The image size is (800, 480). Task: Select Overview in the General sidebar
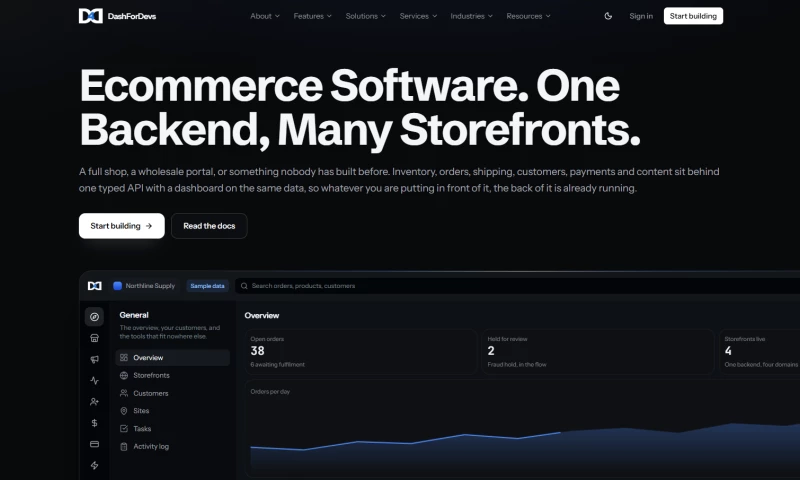click(x=172, y=358)
